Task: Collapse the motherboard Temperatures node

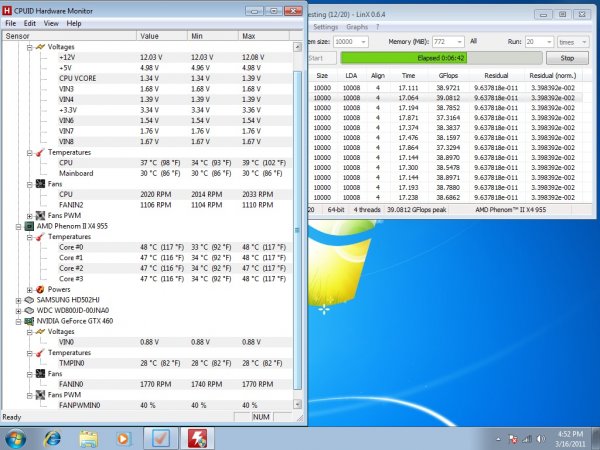Action: [29, 153]
